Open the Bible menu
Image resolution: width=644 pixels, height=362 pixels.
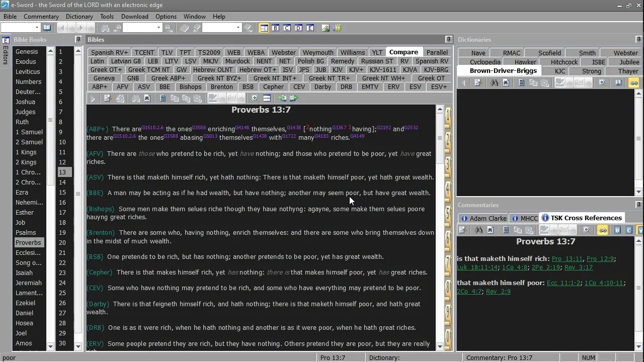click(10, 17)
